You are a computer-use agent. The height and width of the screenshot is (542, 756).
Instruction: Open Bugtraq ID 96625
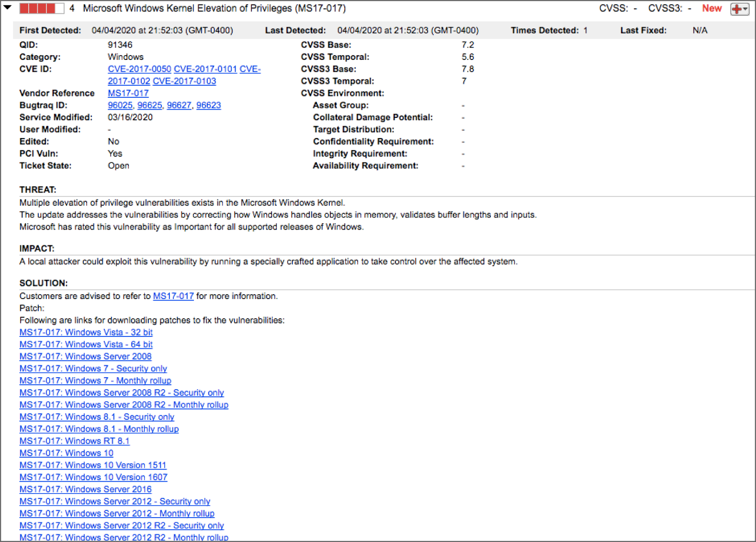(x=149, y=105)
